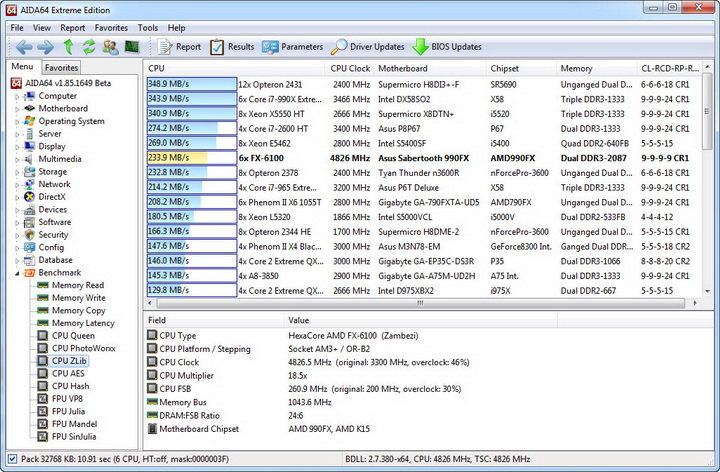Open the Help menu
Image resolution: width=720 pixels, height=472 pixels.
pos(176,28)
